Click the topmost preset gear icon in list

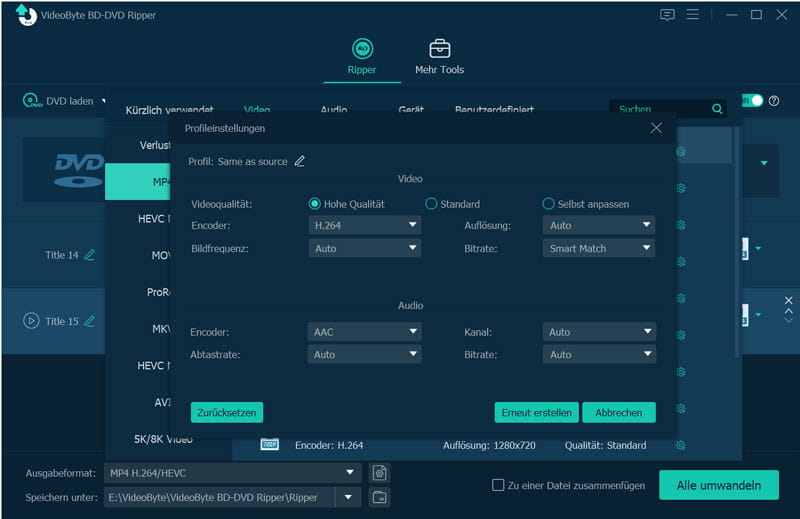point(681,152)
